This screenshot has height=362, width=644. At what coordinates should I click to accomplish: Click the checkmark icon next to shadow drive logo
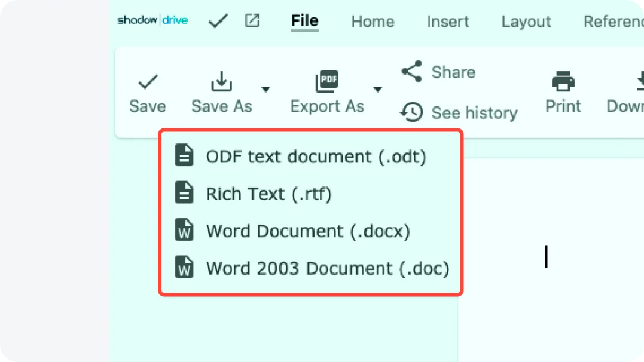pyautogui.click(x=218, y=22)
